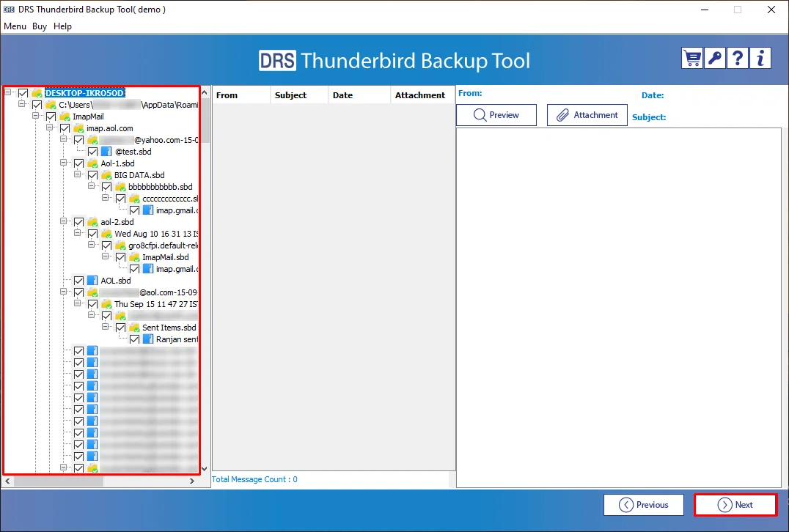Click the folder tree vertical scrollbar thumb

pyautogui.click(x=205, y=121)
